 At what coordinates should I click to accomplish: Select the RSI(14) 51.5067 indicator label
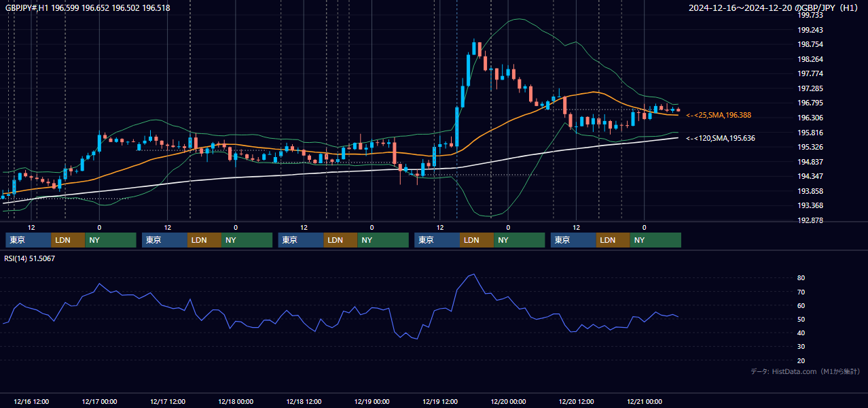point(29,258)
